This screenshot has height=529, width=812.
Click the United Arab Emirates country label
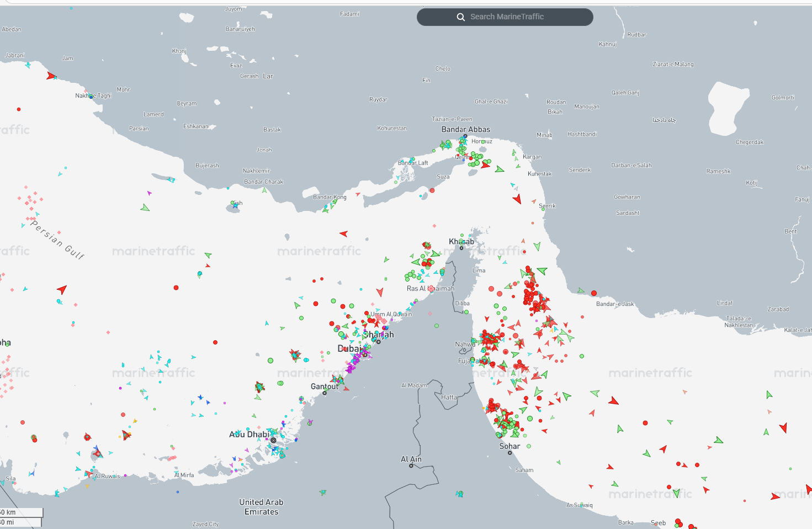(x=262, y=507)
